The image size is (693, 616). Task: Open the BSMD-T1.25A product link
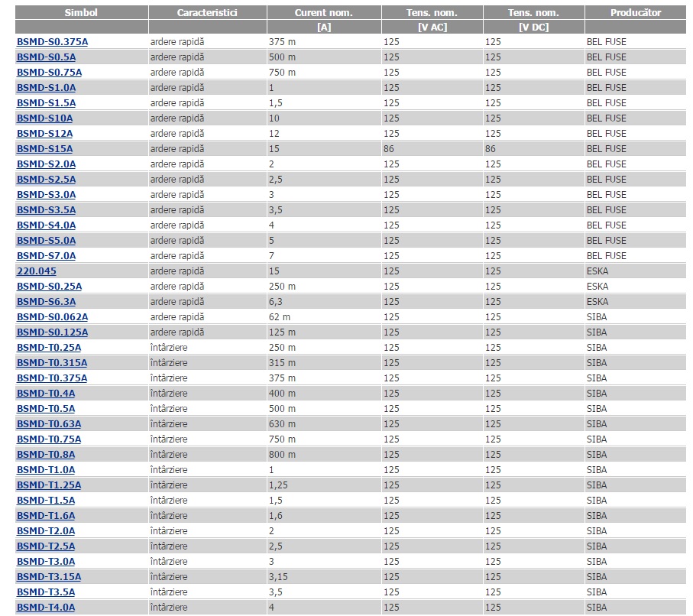click(49, 485)
